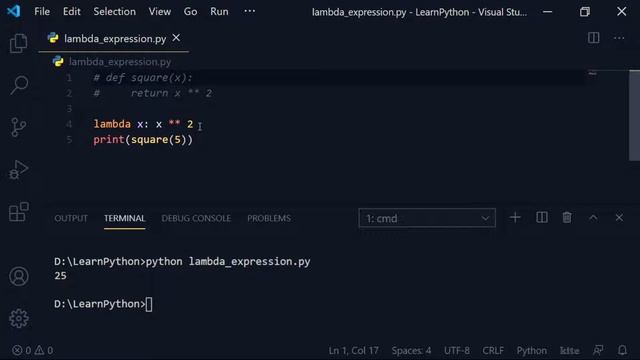Click the python lambda_expression.py command text
The width and height of the screenshot is (640, 360).
pos(228,262)
